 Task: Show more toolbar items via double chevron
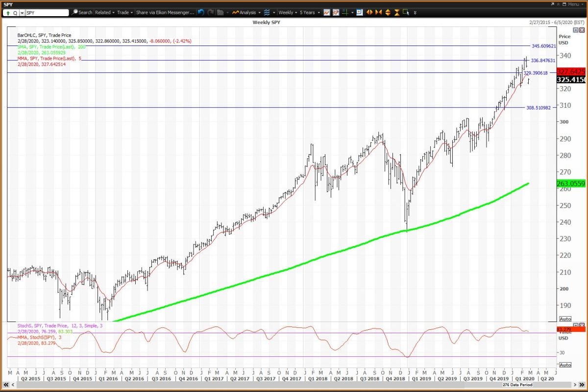pyautogui.click(x=415, y=12)
